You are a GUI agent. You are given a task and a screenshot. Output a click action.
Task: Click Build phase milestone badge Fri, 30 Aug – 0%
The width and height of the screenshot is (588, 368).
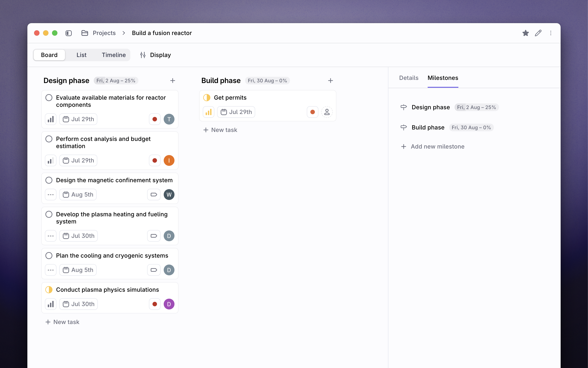471,127
